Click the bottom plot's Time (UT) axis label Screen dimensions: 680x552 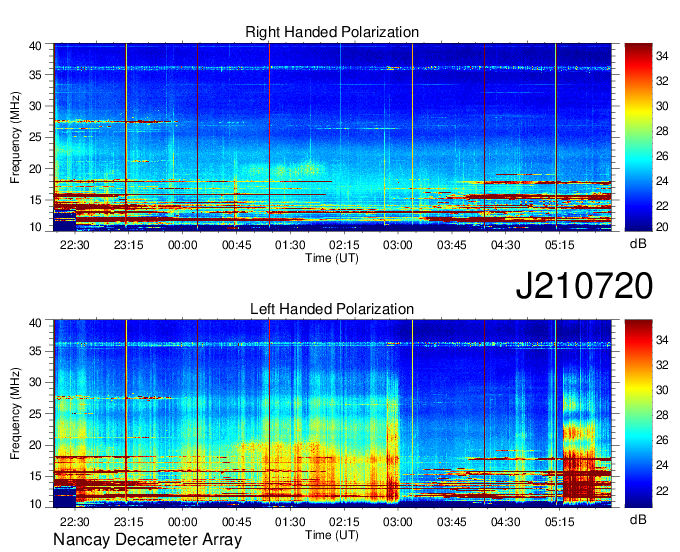point(332,535)
